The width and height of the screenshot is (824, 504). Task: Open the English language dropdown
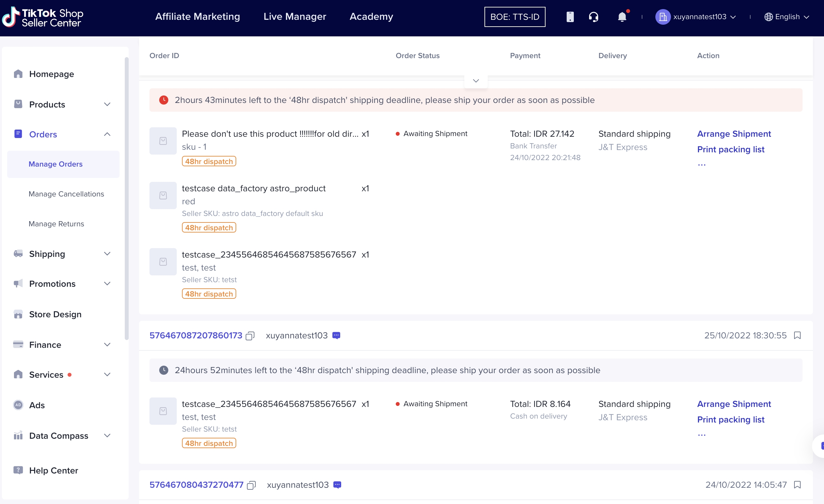click(x=787, y=17)
